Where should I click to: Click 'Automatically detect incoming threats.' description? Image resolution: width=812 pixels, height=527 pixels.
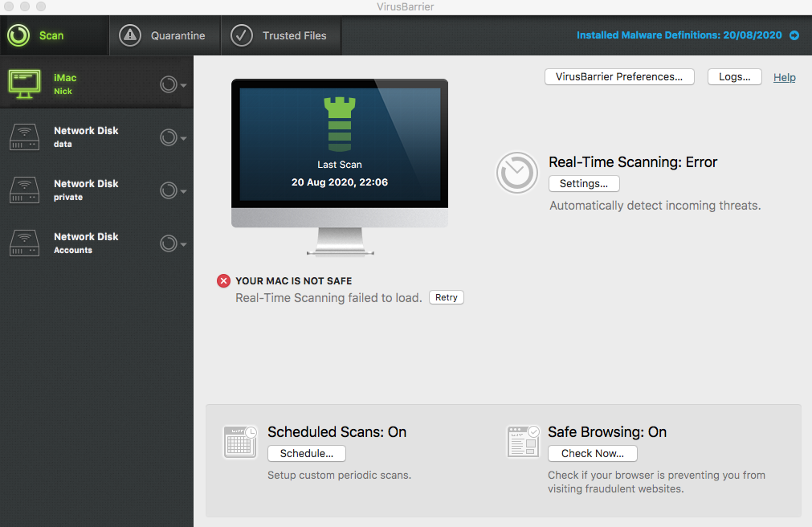click(655, 206)
